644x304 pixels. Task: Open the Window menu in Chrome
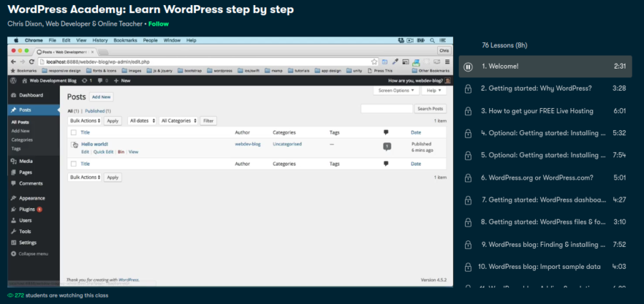click(172, 40)
